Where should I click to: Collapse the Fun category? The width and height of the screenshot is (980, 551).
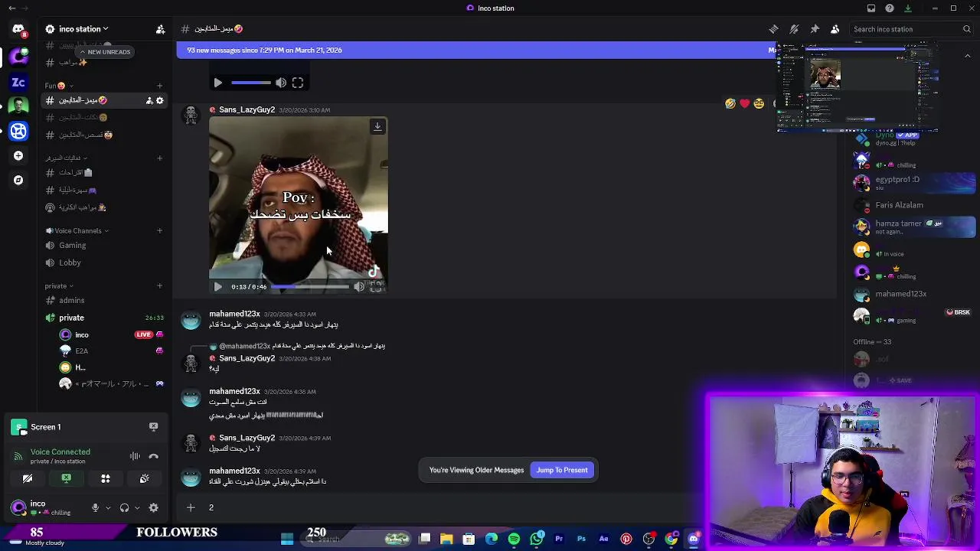pos(58,86)
